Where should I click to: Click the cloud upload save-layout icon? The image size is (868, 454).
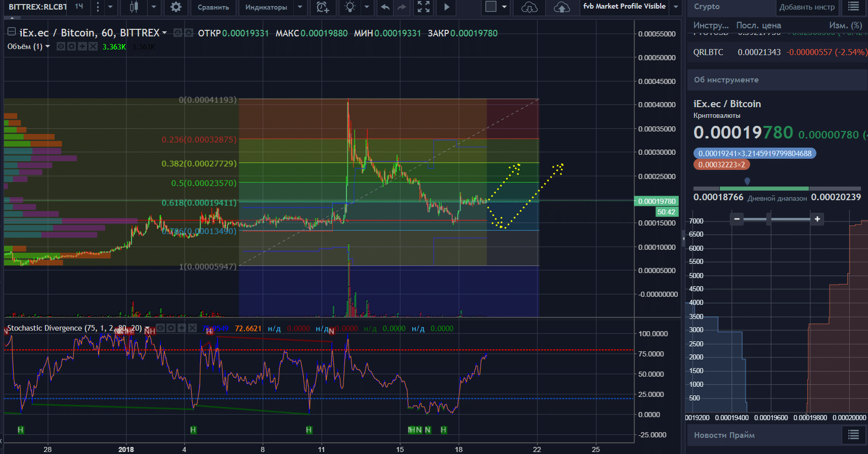[561, 7]
